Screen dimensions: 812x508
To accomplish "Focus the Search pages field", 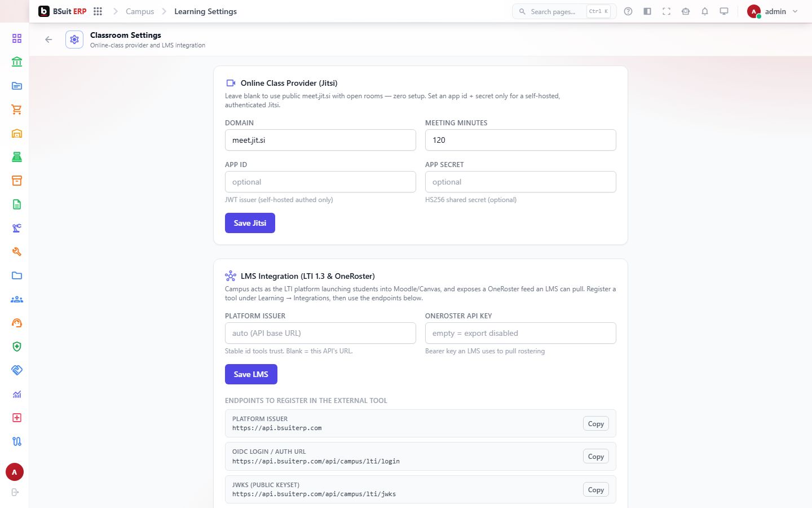I will pos(564,11).
